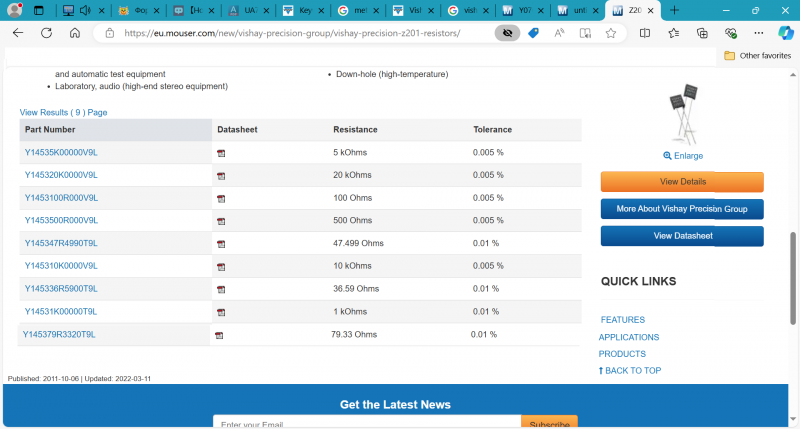Click the tracking prevention eye icon
This screenshot has height=429, width=800.
click(x=507, y=33)
